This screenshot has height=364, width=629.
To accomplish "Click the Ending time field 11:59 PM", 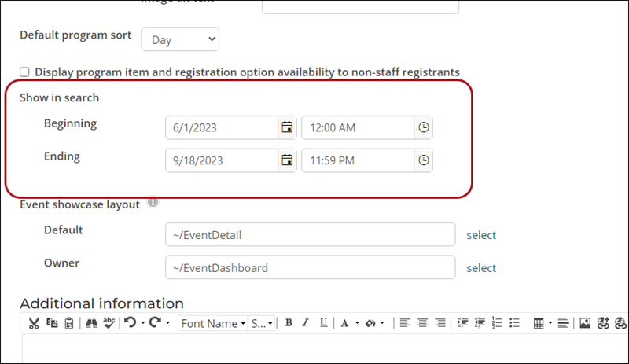I will [x=358, y=160].
